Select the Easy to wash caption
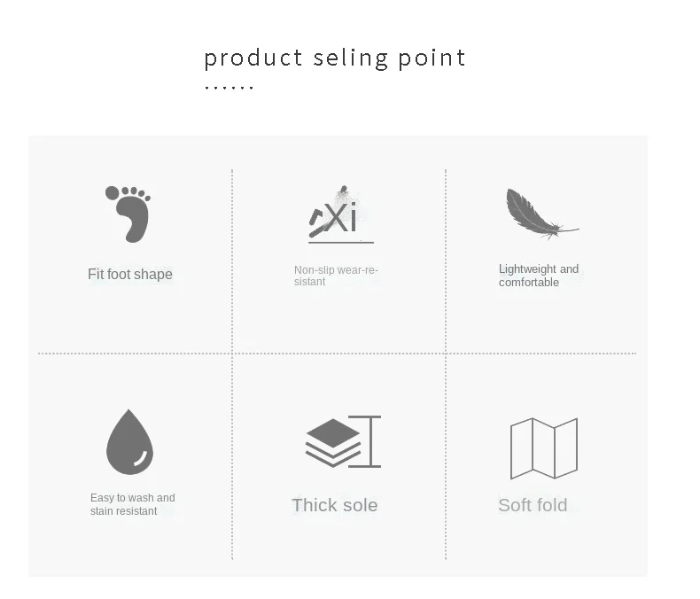 click(x=133, y=504)
